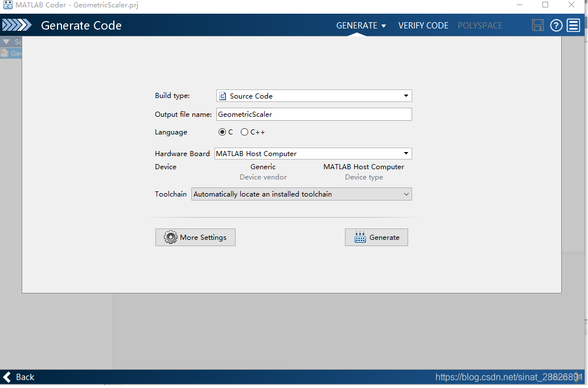This screenshot has height=388, width=588.
Task: Click the Output file name field
Action: tap(314, 115)
